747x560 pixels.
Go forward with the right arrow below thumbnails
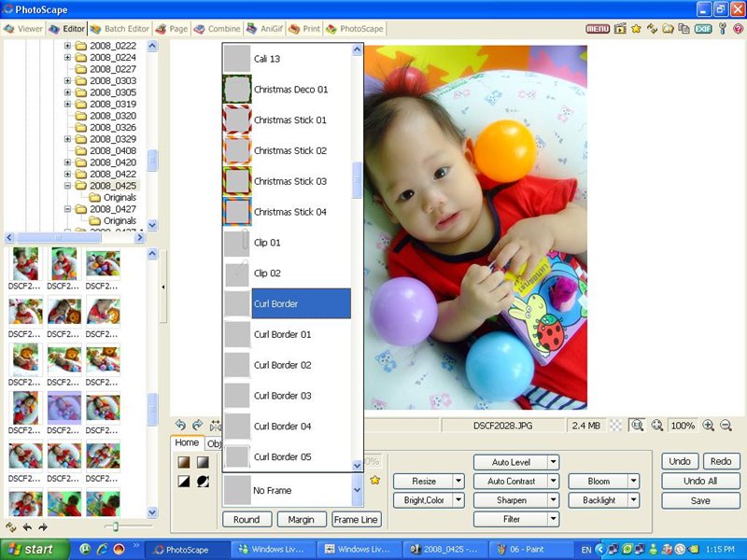43,527
